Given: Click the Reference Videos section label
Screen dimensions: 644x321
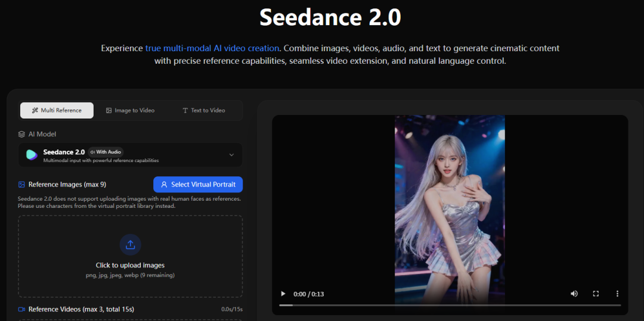Looking at the screenshot, I should click(81, 309).
